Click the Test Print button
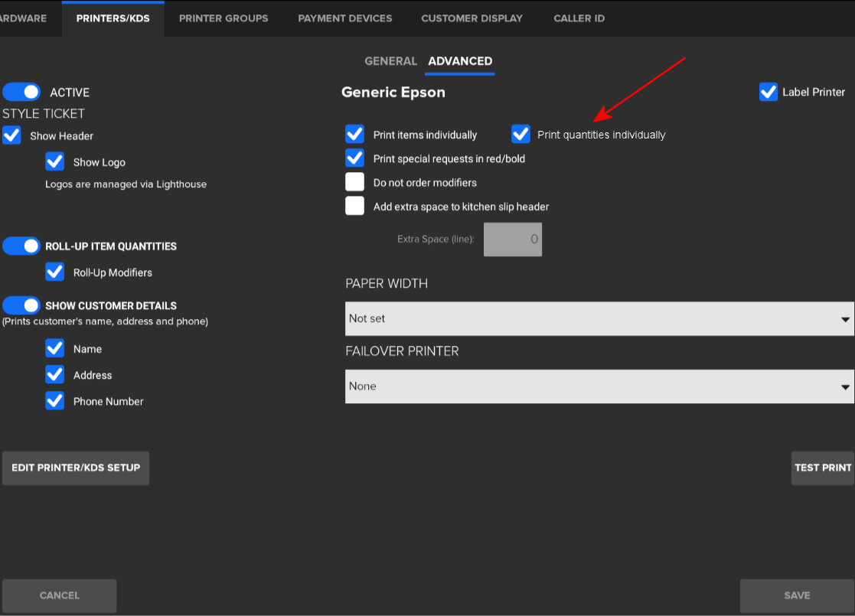 coord(822,468)
